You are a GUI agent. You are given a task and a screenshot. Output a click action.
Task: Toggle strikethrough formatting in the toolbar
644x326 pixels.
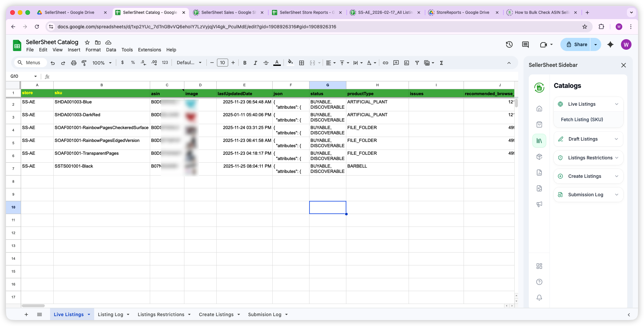[266, 63]
